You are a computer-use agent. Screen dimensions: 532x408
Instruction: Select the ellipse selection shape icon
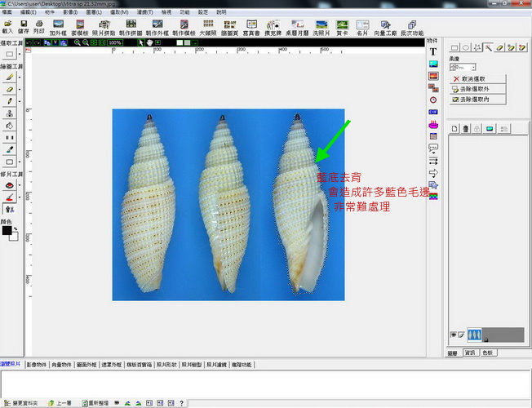point(466,48)
